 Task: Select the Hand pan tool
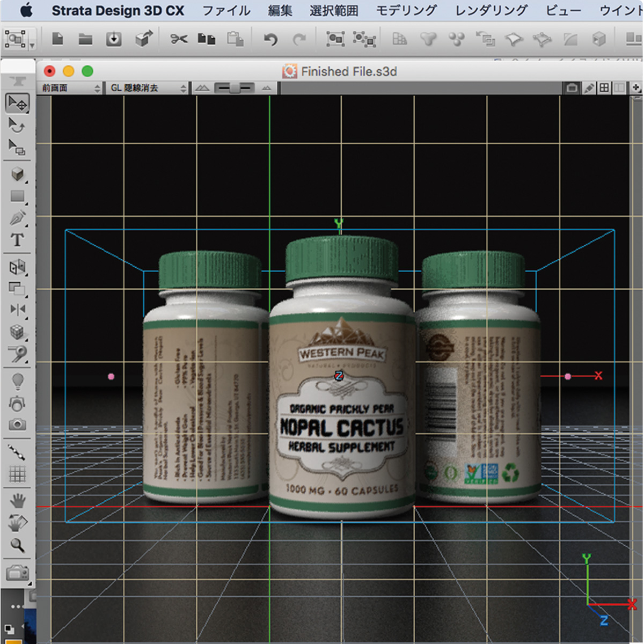click(x=17, y=501)
